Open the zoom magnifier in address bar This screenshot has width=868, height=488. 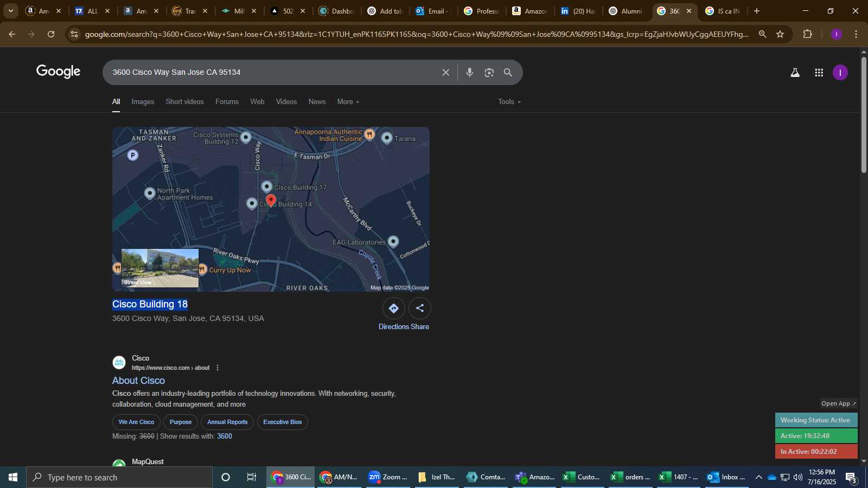[762, 34]
